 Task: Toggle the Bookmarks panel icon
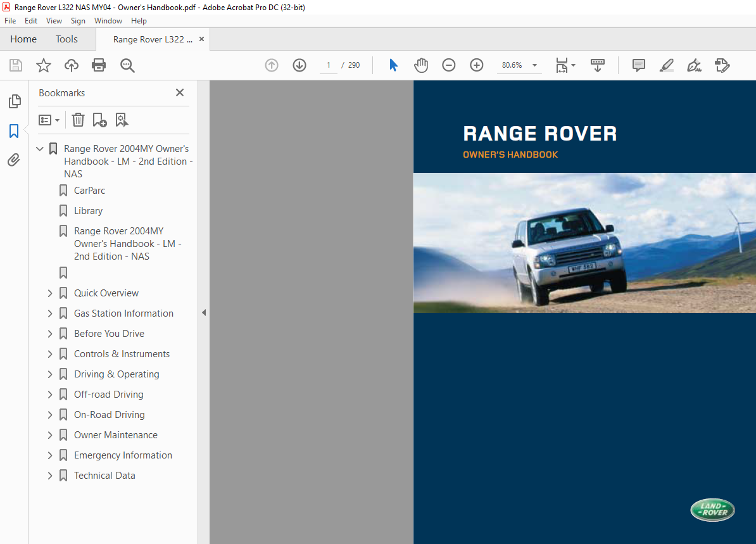pyautogui.click(x=14, y=130)
